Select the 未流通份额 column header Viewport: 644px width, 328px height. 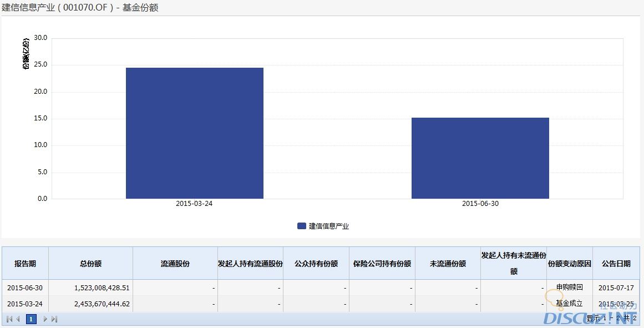coord(448,264)
